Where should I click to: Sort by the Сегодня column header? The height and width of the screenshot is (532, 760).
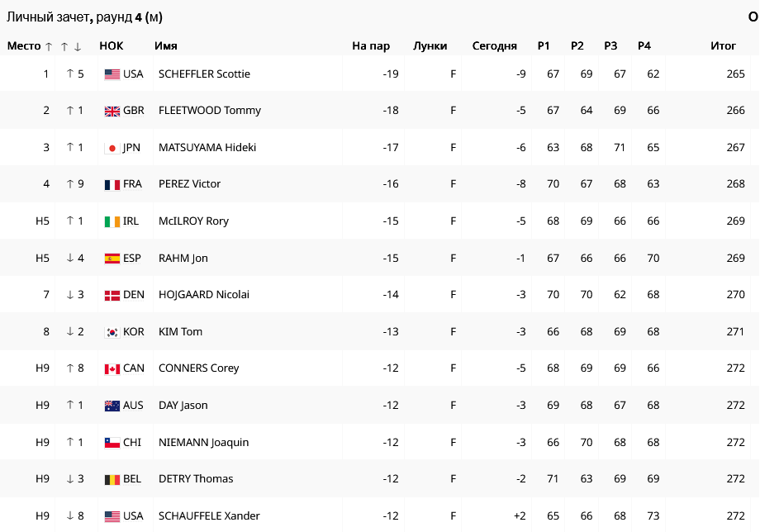pos(494,46)
